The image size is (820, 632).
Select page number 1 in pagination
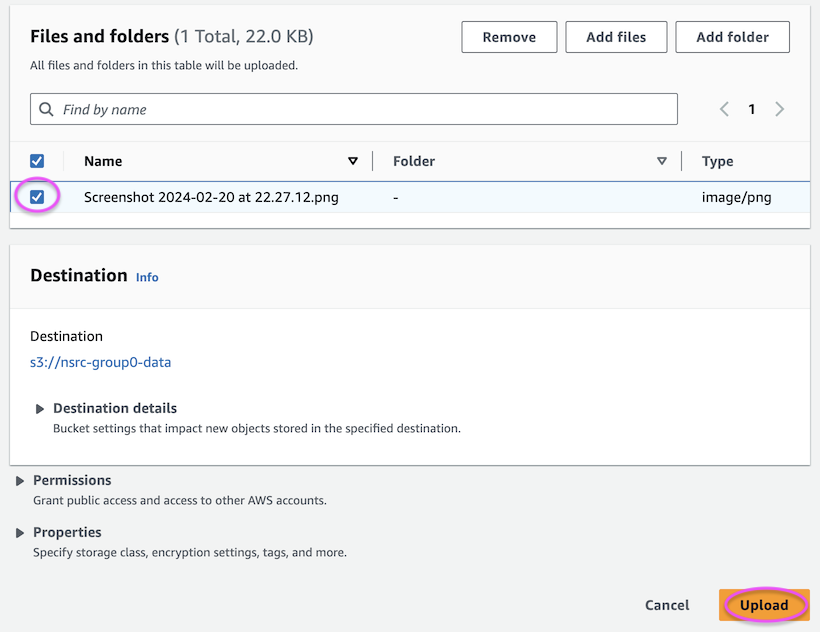(752, 109)
